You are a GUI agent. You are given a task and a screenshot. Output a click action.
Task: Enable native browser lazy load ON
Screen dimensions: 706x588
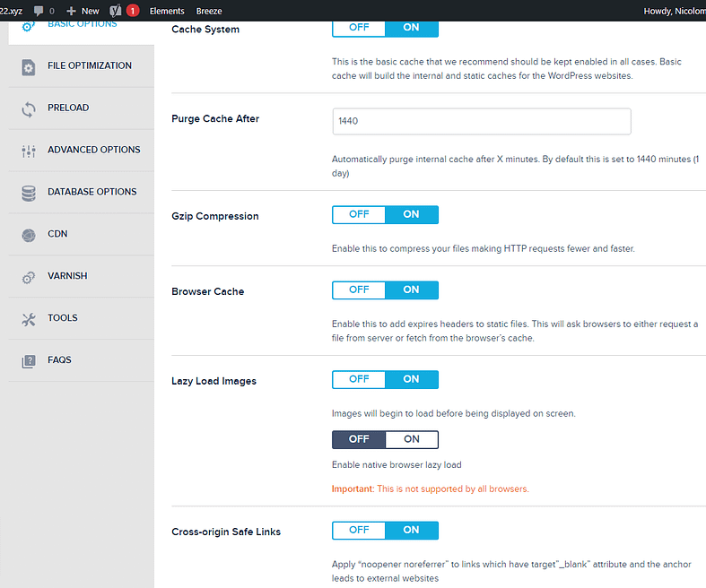coord(412,439)
